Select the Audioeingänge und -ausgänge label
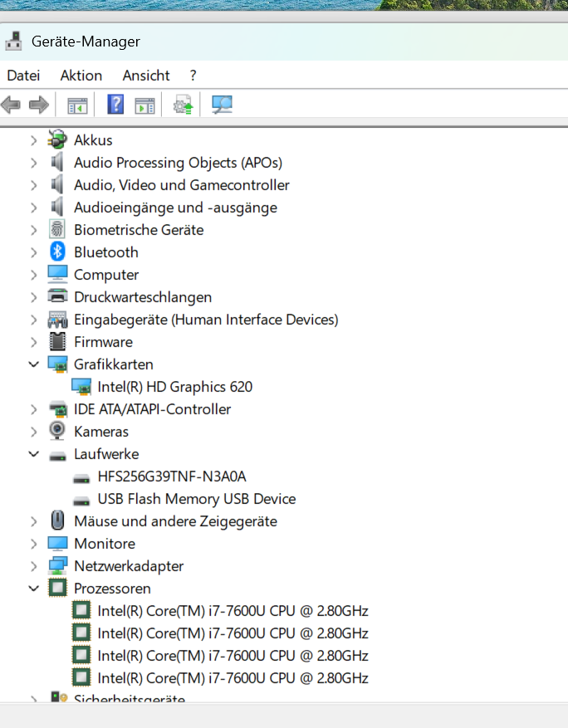568x728 pixels. coord(175,208)
